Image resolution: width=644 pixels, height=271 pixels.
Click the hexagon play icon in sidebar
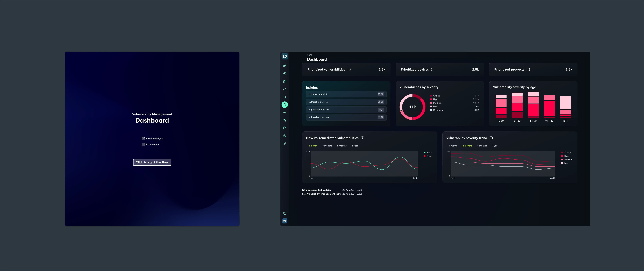tap(285, 74)
